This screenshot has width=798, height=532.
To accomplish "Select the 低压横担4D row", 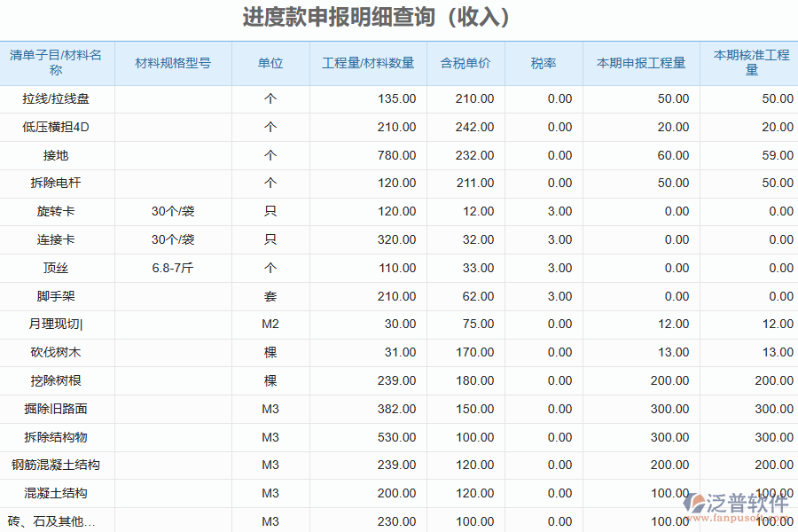I will [x=57, y=127].
